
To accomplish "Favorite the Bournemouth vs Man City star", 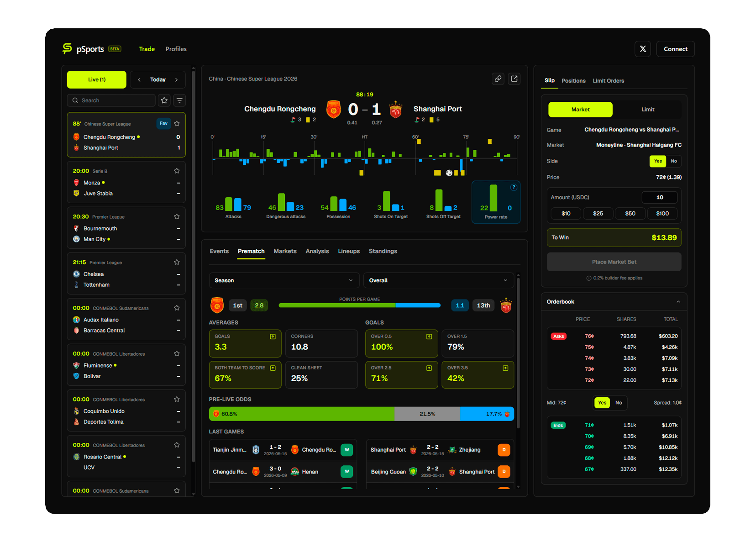I will tap(177, 216).
